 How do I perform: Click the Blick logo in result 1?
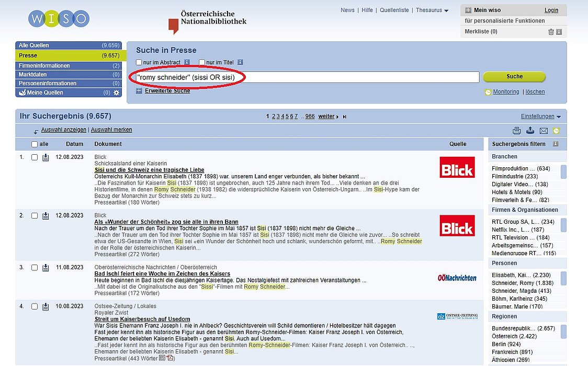click(x=457, y=167)
